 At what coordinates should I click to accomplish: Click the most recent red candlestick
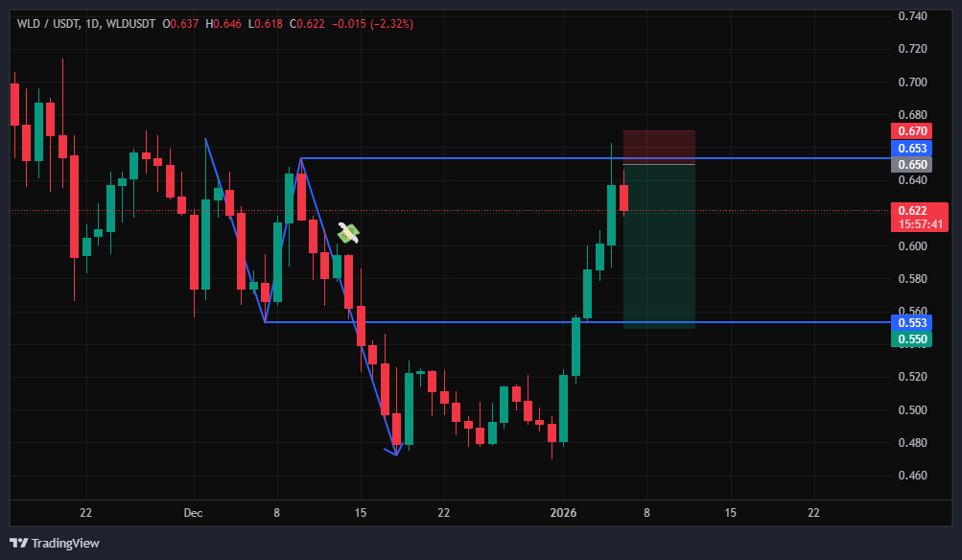pyautogui.click(x=623, y=197)
